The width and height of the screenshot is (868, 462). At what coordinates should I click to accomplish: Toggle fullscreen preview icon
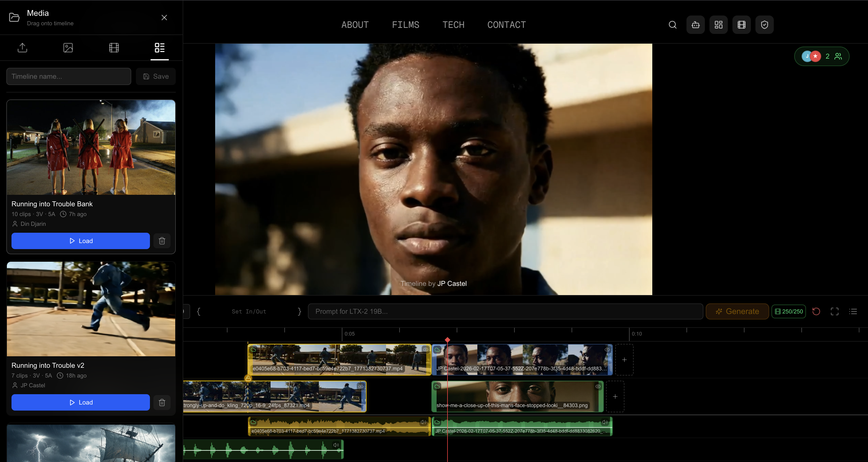pos(834,311)
